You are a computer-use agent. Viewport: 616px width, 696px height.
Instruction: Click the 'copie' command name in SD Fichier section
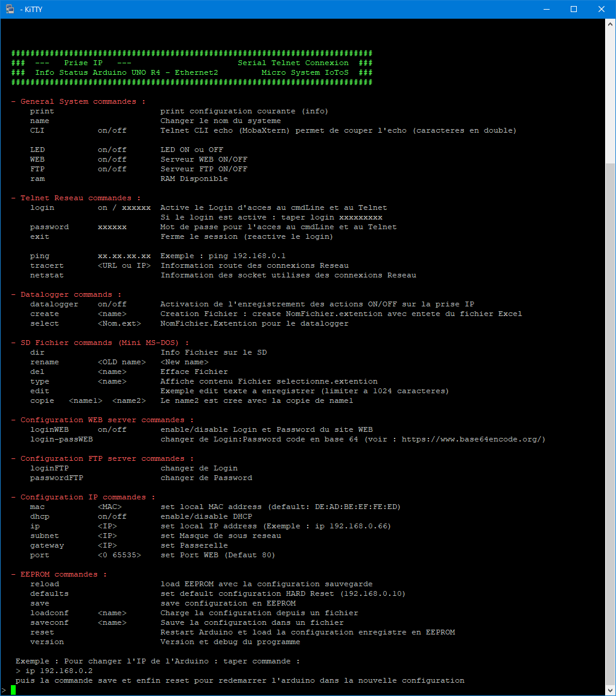pos(42,401)
